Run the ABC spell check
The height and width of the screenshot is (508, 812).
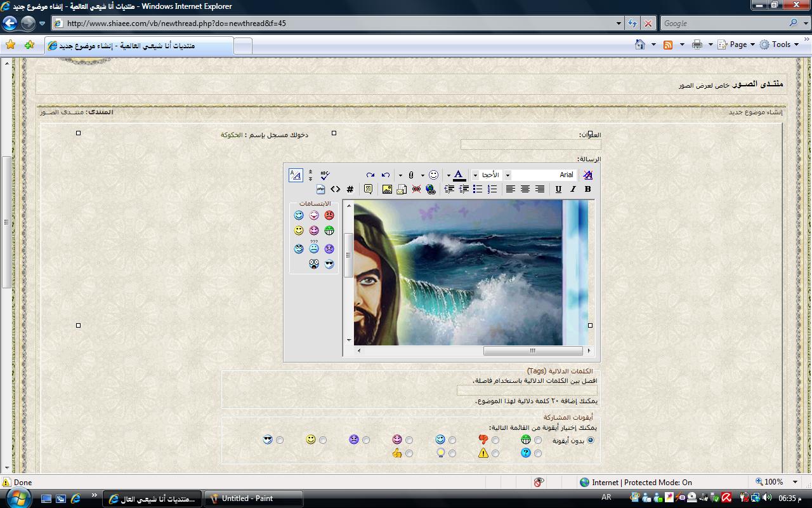coord(325,175)
